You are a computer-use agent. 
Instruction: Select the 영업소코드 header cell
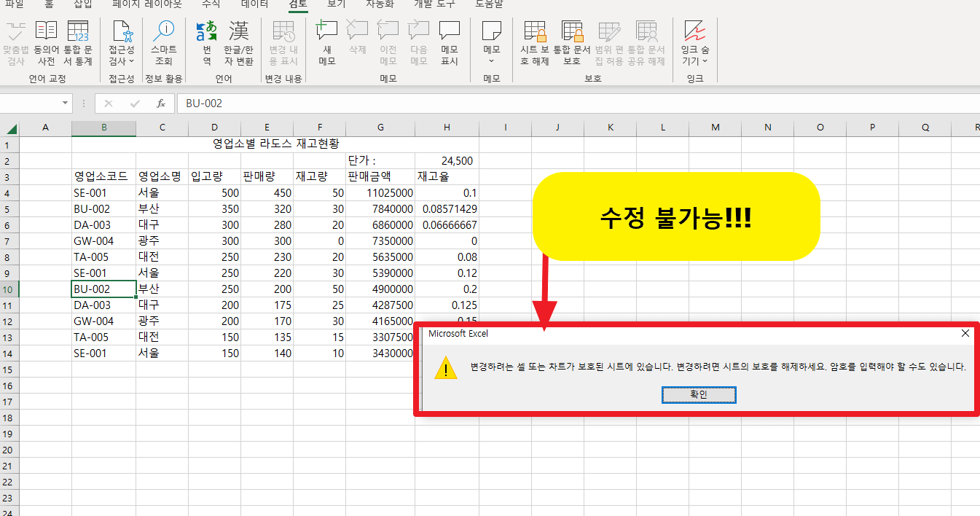[x=104, y=177]
